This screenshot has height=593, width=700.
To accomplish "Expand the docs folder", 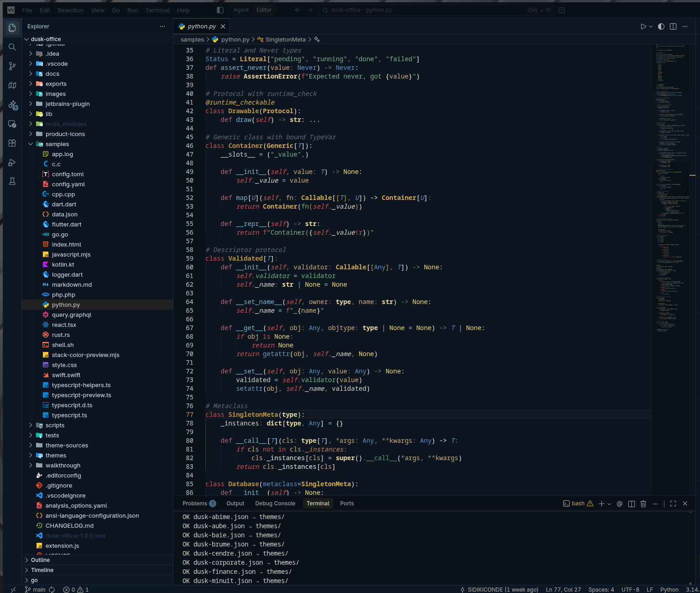I will (31, 74).
